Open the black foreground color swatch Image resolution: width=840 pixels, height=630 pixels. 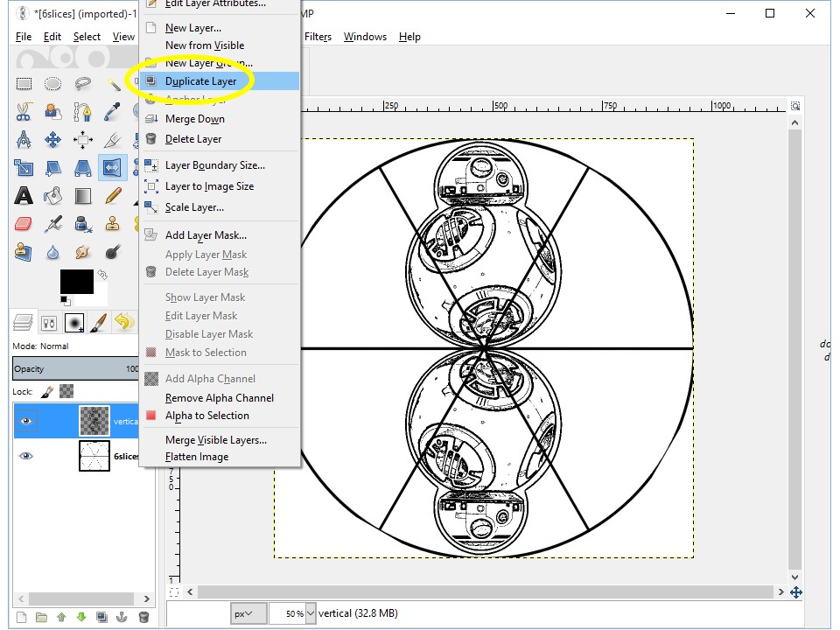[77, 282]
